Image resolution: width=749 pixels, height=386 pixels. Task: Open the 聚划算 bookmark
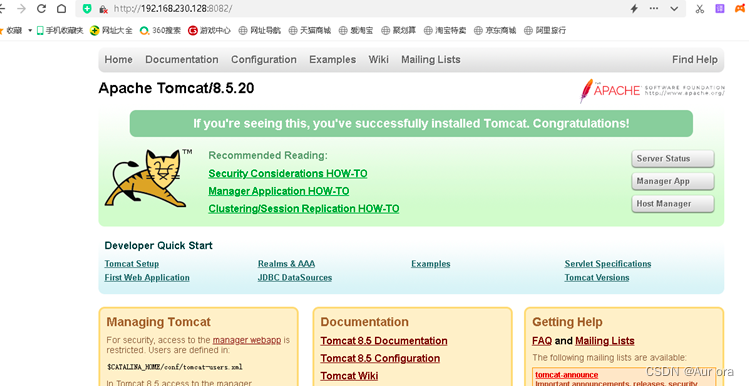pyautogui.click(x=398, y=31)
